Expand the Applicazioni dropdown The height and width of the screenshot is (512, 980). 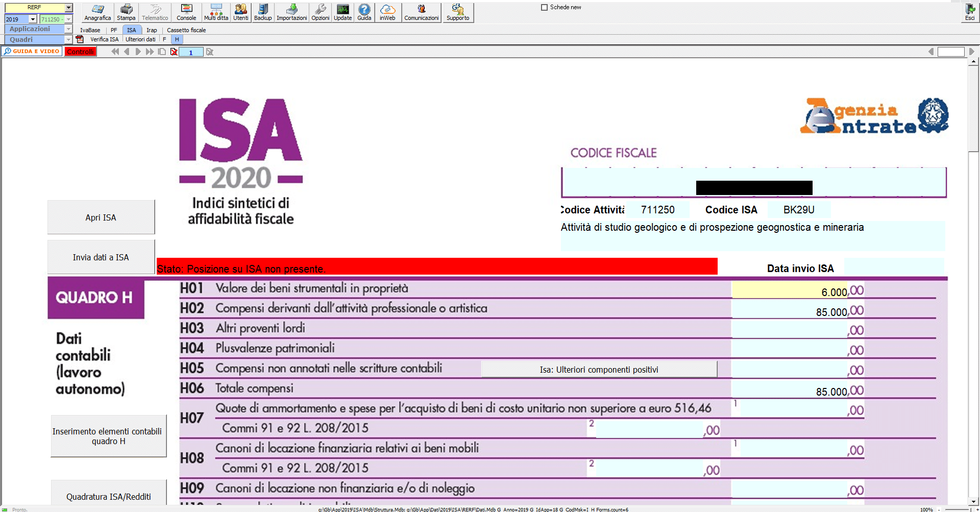pos(69,29)
